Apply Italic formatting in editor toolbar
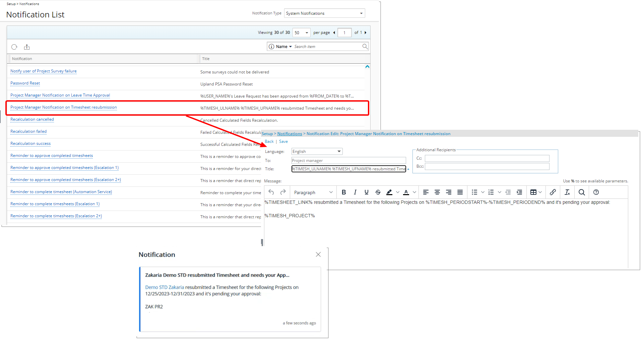Viewport: 644px width, 342px height. 355,192
